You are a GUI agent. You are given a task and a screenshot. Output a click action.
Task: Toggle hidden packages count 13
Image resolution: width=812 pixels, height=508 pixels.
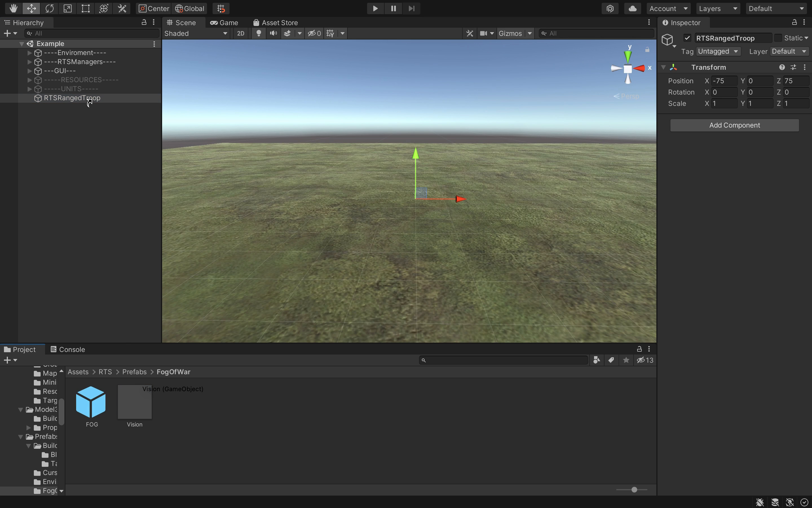645,360
